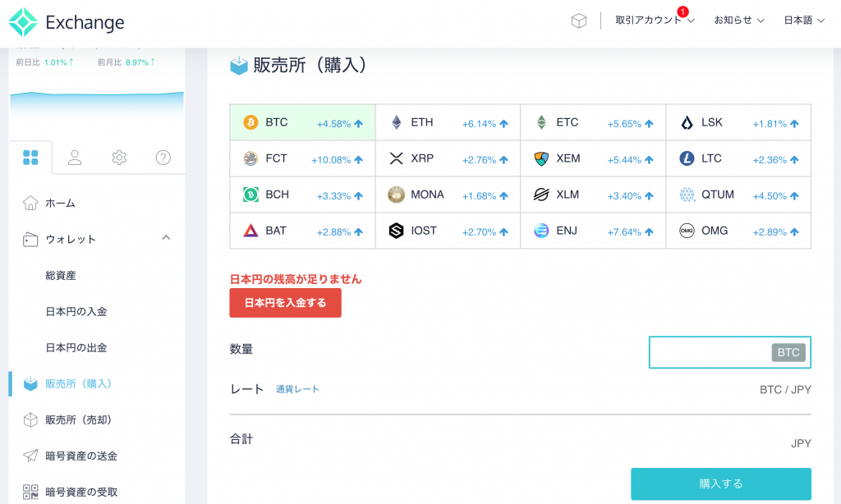
Task: Select the ETH coin tile
Action: point(448,122)
